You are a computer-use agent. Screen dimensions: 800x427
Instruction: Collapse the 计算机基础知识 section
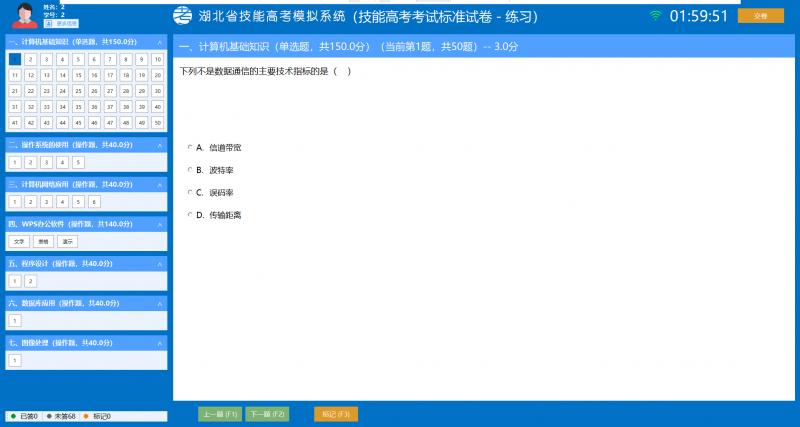[160, 42]
